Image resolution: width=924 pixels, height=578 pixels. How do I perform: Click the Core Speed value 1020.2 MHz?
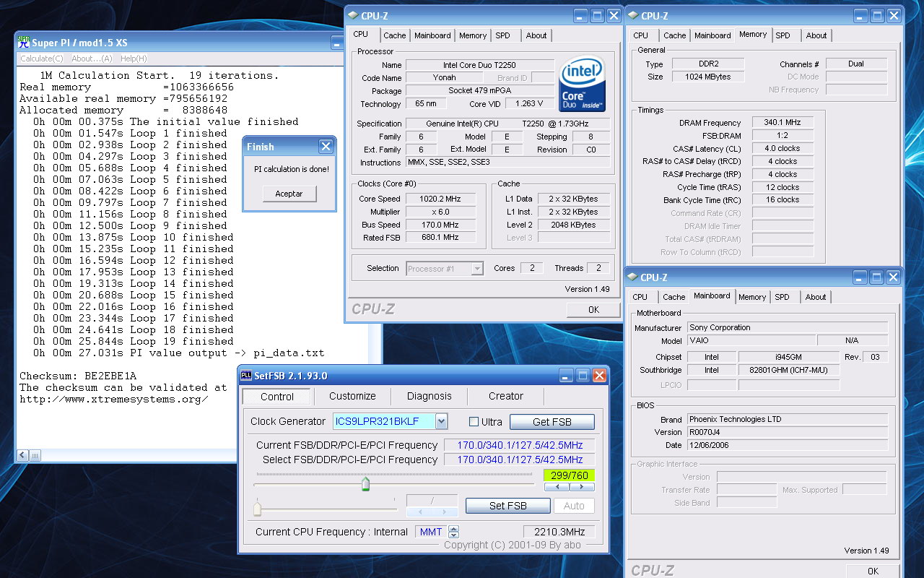point(440,199)
